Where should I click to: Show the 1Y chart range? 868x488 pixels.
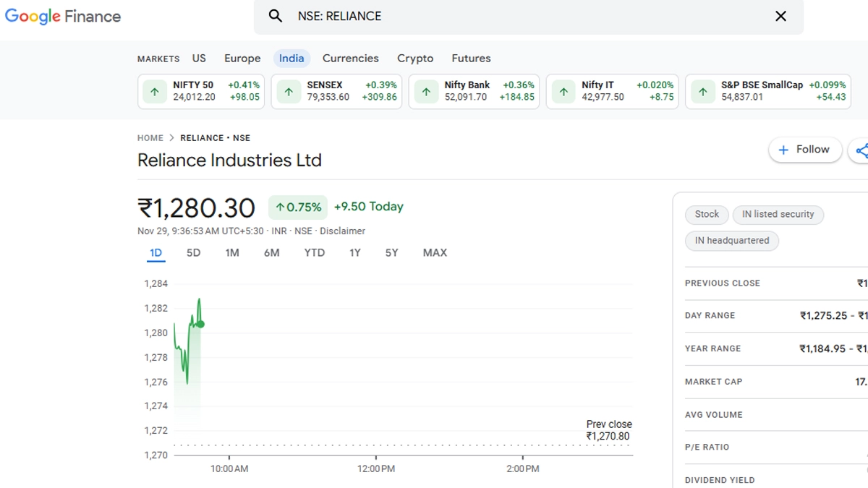pos(354,253)
